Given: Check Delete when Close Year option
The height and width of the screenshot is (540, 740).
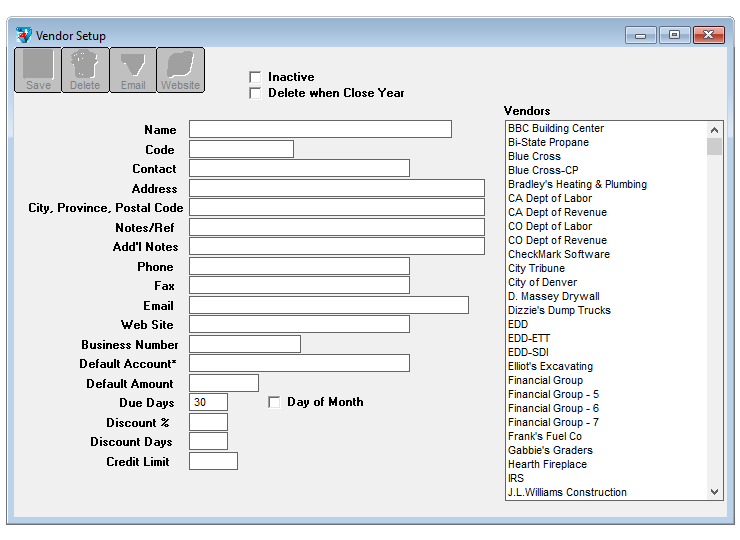Looking at the screenshot, I should point(256,93).
